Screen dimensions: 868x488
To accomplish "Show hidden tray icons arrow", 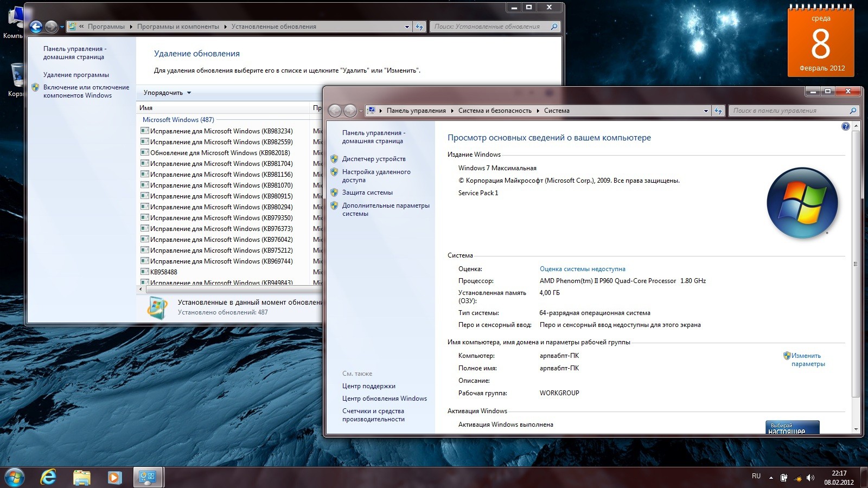I will 771,478.
